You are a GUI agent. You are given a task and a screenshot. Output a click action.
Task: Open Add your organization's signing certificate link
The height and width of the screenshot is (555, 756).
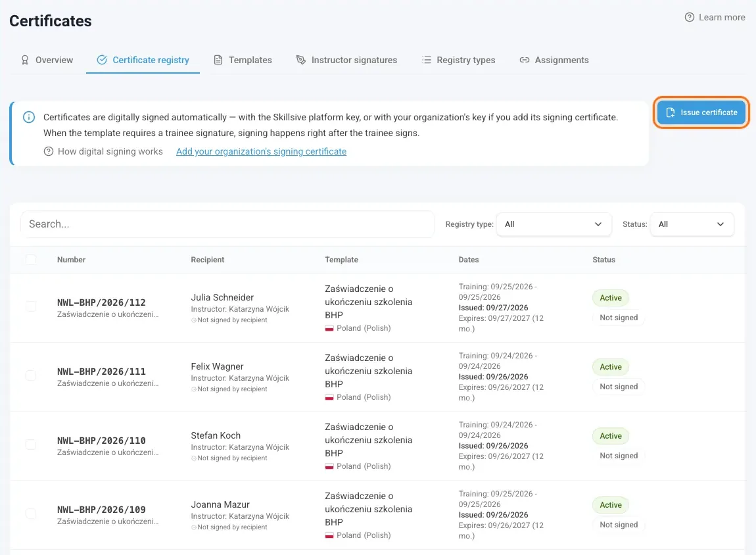(x=262, y=151)
